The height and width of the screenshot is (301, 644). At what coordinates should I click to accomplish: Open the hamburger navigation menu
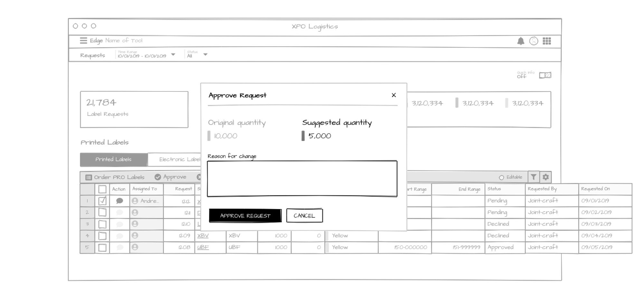point(83,41)
